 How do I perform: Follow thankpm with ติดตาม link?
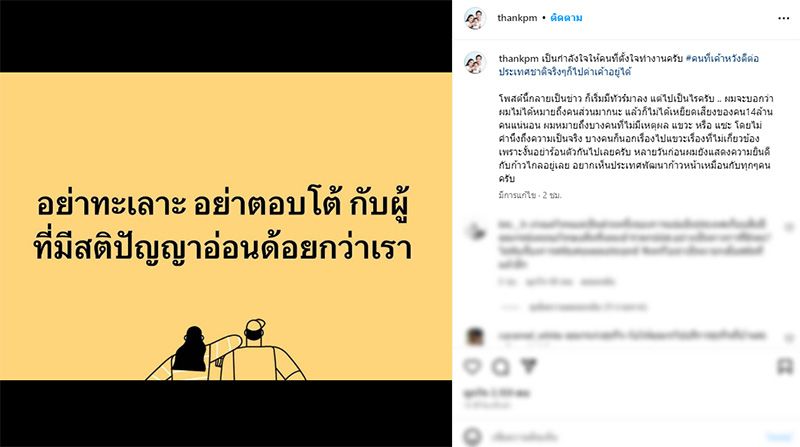pos(566,18)
